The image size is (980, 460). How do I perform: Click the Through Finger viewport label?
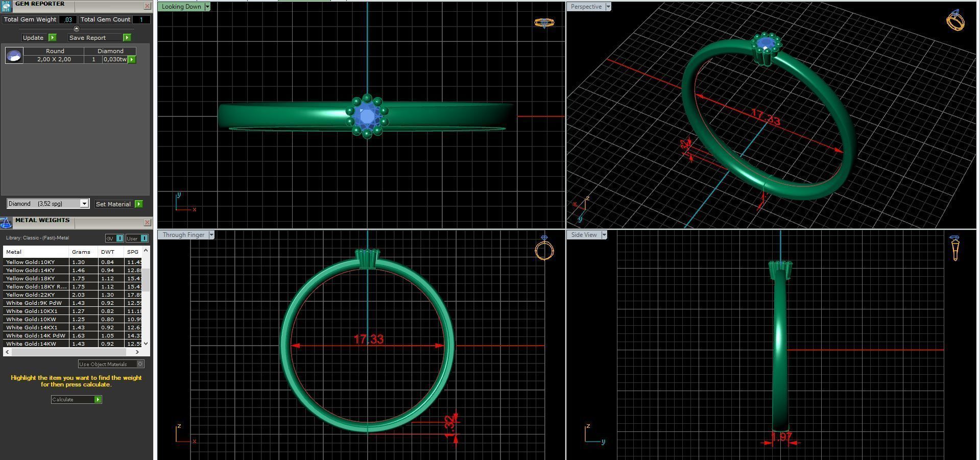click(x=183, y=235)
